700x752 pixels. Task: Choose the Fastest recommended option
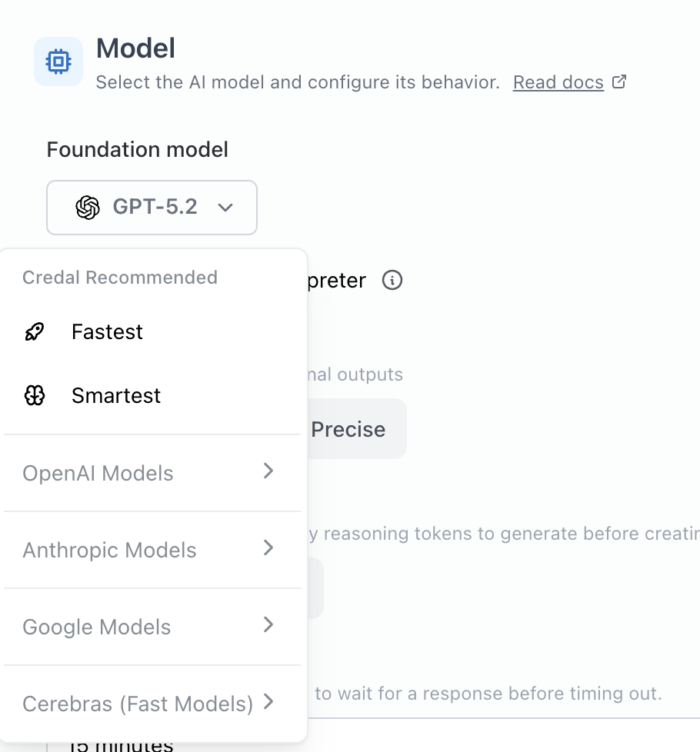pyautogui.click(x=107, y=332)
